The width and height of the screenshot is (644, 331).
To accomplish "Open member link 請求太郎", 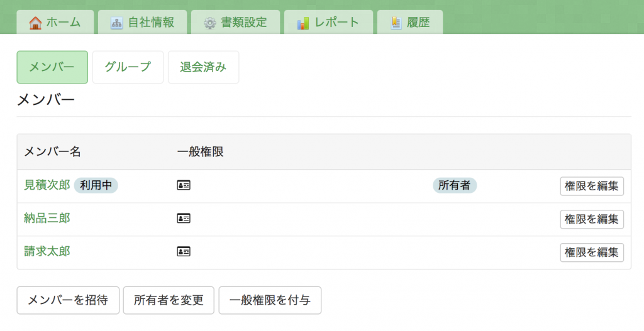I will [47, 251].
